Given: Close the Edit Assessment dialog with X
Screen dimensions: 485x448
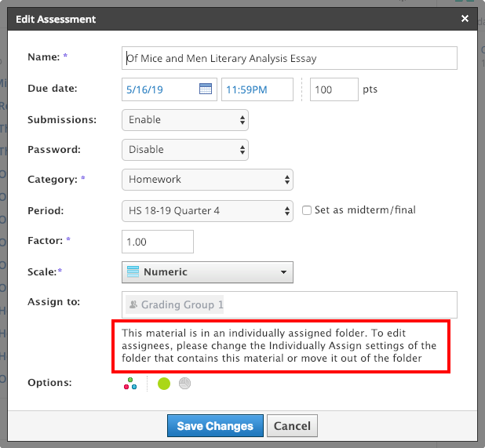Looking at the screenshot, I should 465,19.
